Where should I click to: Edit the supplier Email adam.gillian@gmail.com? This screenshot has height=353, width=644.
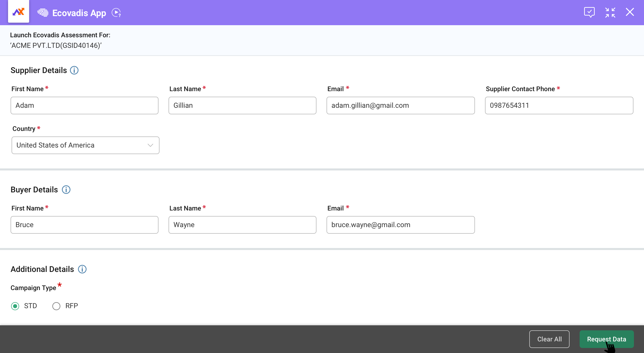pyautogui.click(x=401, y=105)
